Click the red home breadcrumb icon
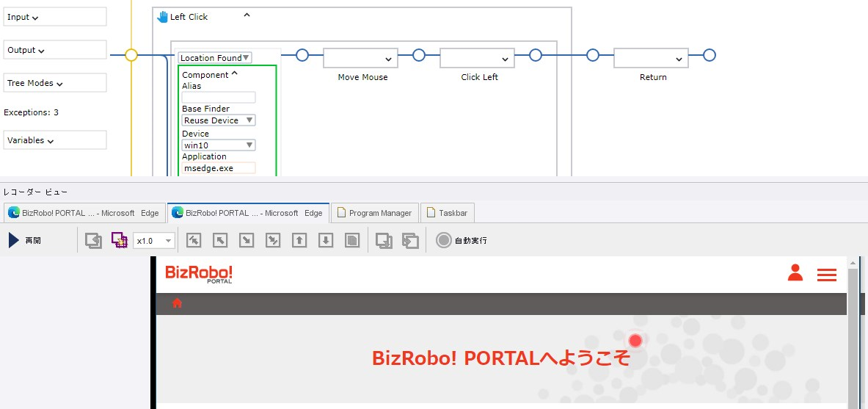This screenshot has width=868, height=409. [177, 303]
